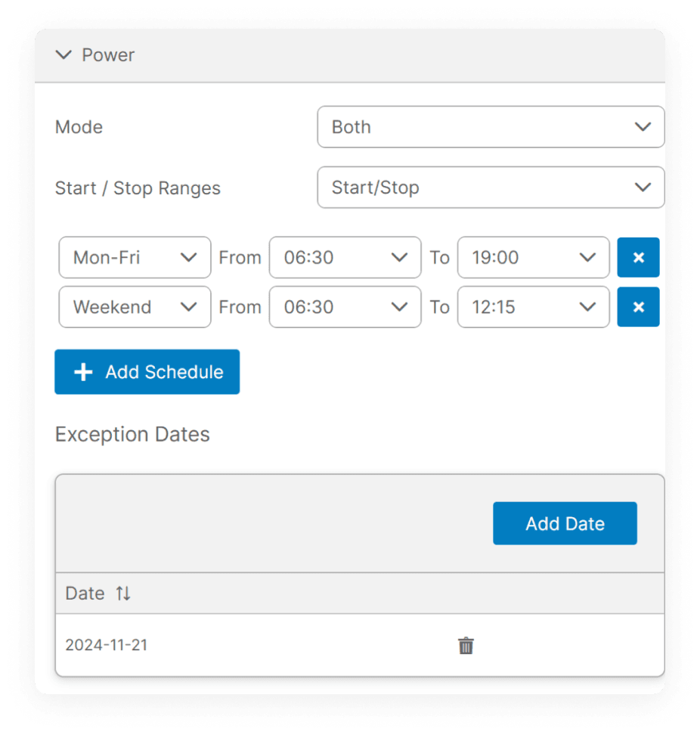Click the Date column header label

coord(85,594)
